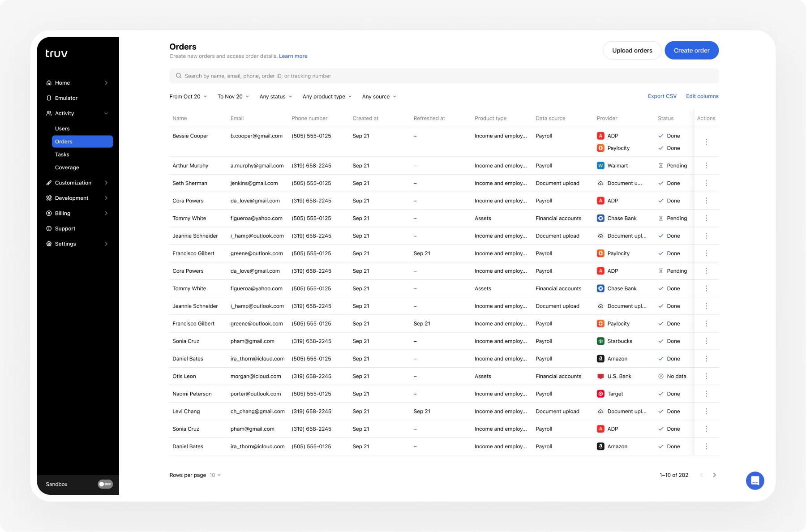Expand the Any product type filter
806x532 pixels.
pyautogui.click(x=326, y=96)
